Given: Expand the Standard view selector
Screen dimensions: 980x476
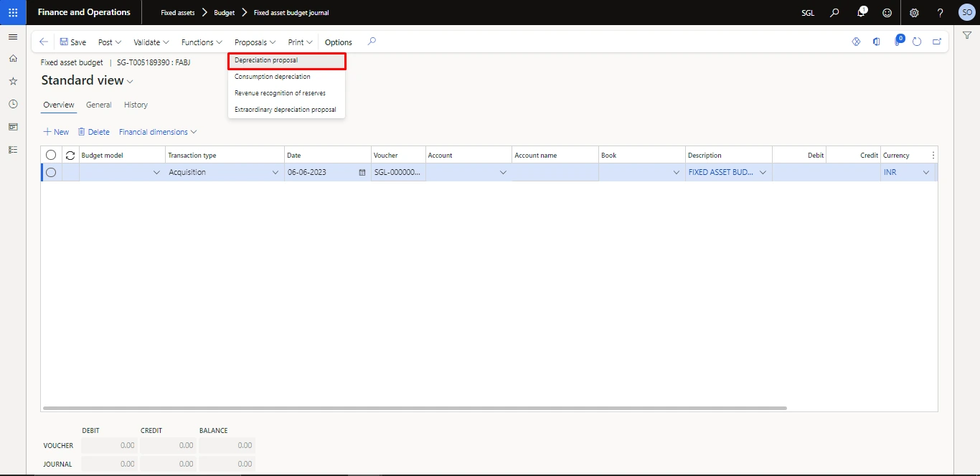Looking at the screenshot, I should tap(87, 80).
